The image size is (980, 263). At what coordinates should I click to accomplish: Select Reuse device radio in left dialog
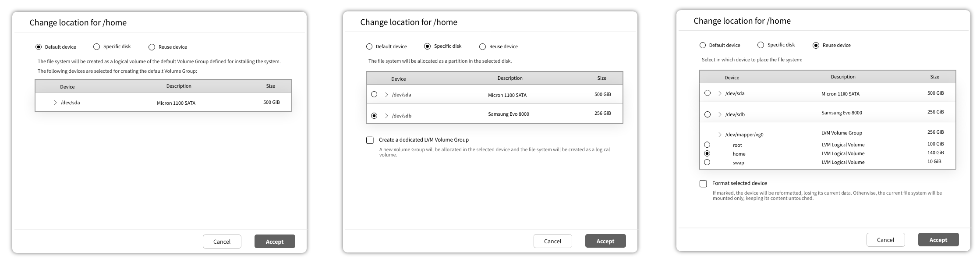coord(152,47)
